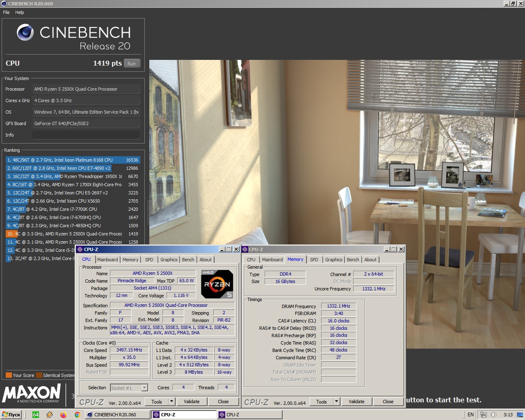Switch to CINEBENCH R20.060 in the taskbar
The height and width of the screenshot is (420, 525).
tap(118, 415)
